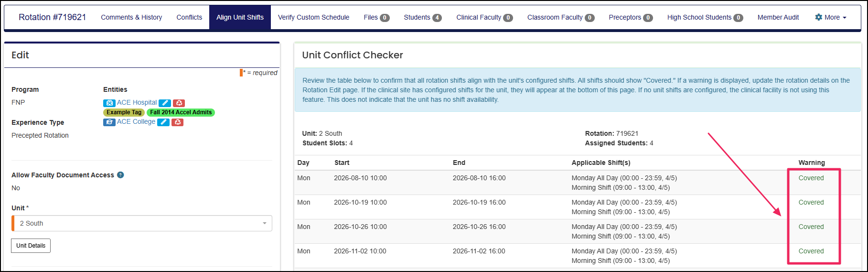
Task: Click the ACE College graduation cap icon
Action: (109, 122)
